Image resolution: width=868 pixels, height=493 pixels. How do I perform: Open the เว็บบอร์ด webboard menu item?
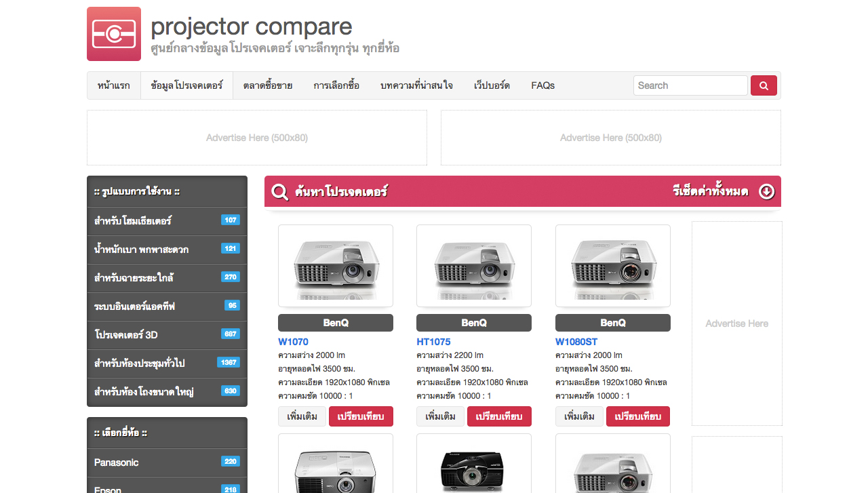click(x=492, y=85)
